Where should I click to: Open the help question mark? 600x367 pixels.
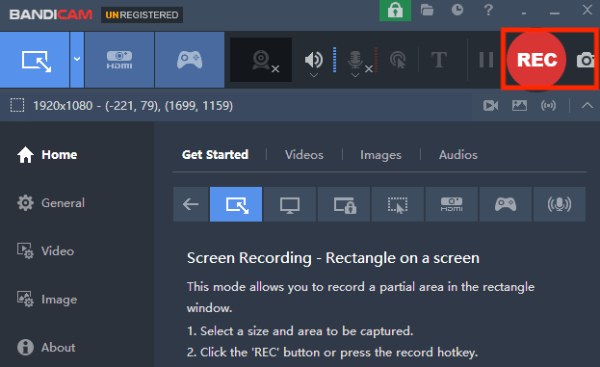pos(488,10)
